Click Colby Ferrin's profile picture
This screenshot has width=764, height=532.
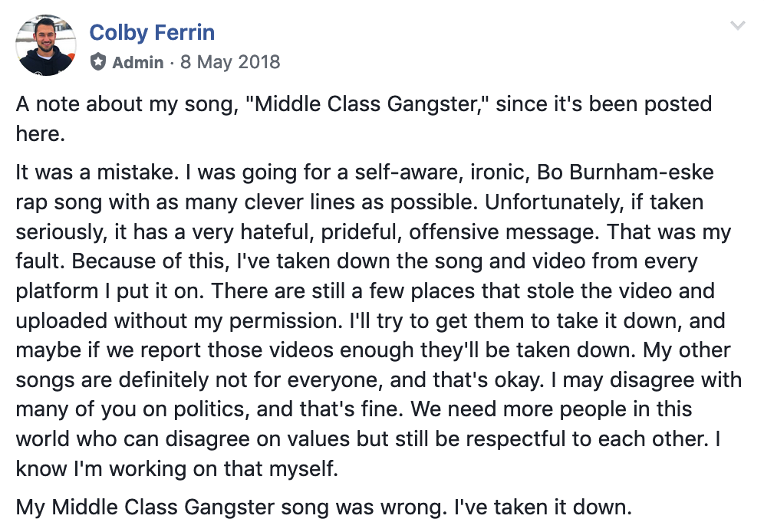pyautogui.click(x=46, y=44)
